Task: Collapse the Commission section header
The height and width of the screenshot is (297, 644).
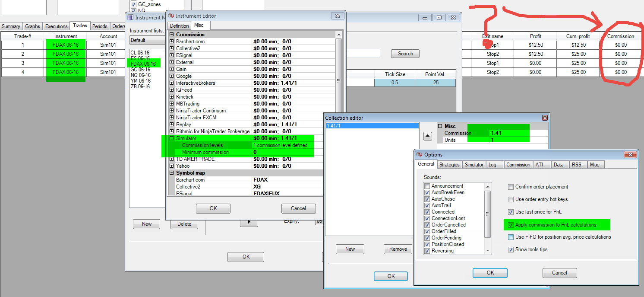Action: 171,35
